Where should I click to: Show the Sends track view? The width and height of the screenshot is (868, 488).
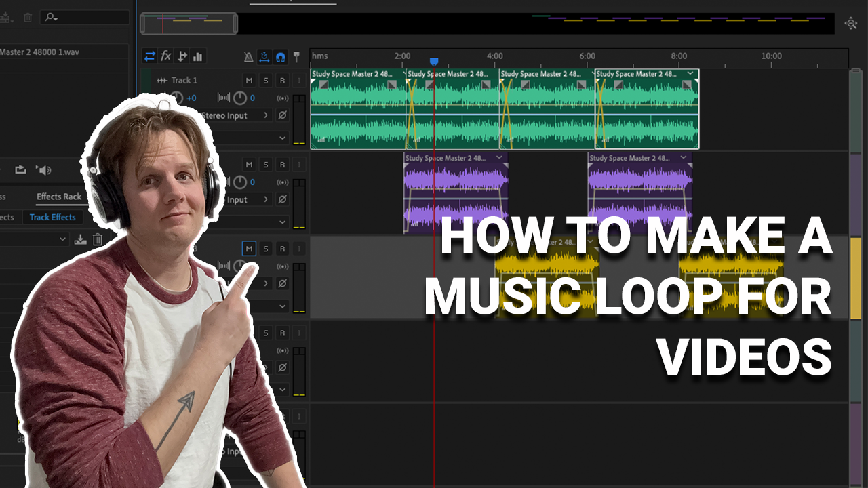(x=182, y=56)
